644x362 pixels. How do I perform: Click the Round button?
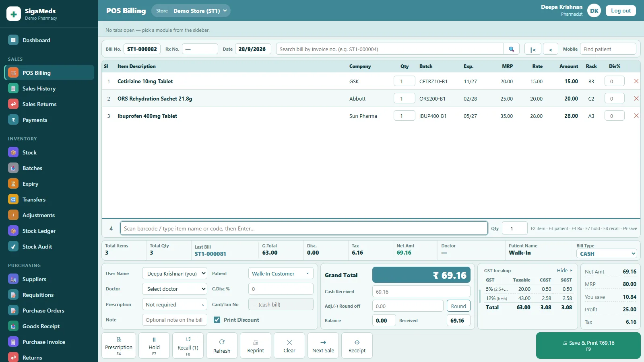pyautogui.click(x=458, y=306)
